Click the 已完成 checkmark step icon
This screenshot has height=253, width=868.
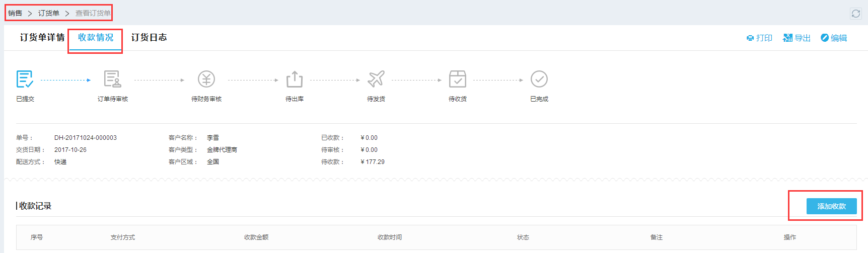tap(539, 79)
